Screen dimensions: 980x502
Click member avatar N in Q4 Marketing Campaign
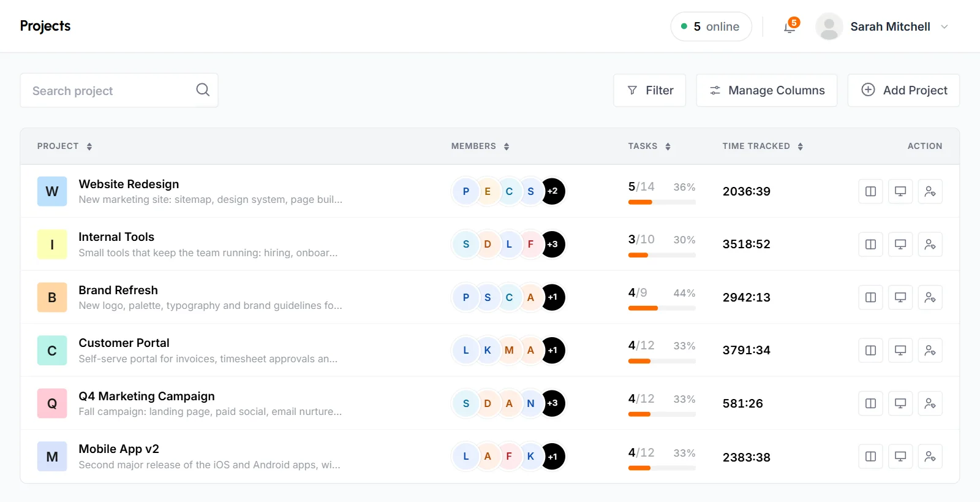coord(530,403)
